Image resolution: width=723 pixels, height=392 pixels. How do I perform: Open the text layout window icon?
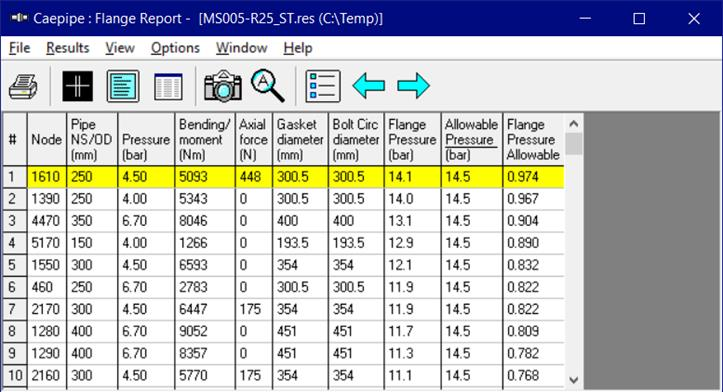tap(123, 86)
